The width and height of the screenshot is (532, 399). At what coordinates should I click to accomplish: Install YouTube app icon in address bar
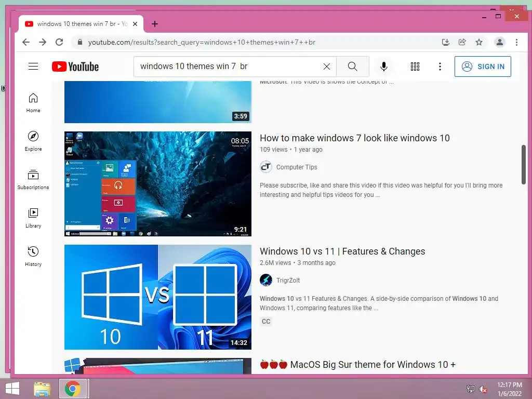click(445, 42)
